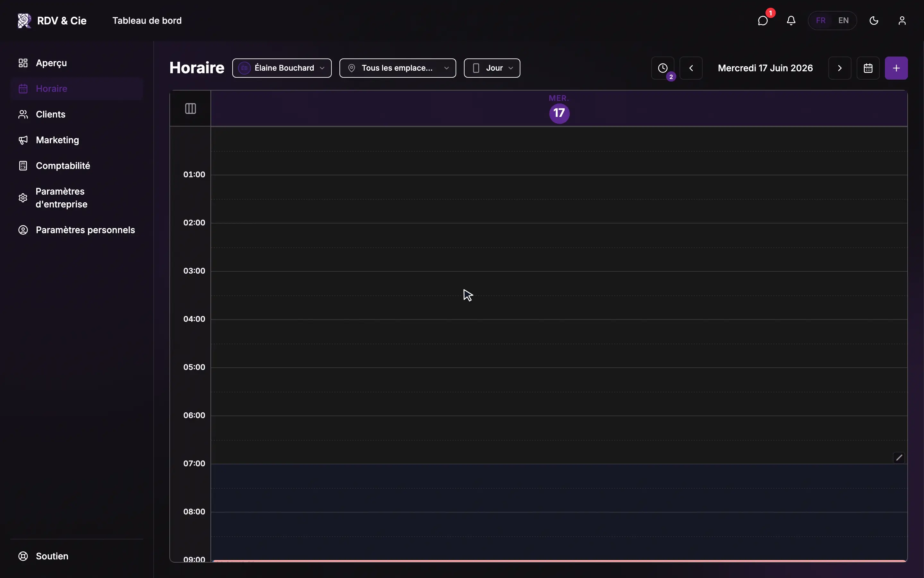
Task: Click Mercredi 17 Juin 2026 date text
Action: coord(765,68)
